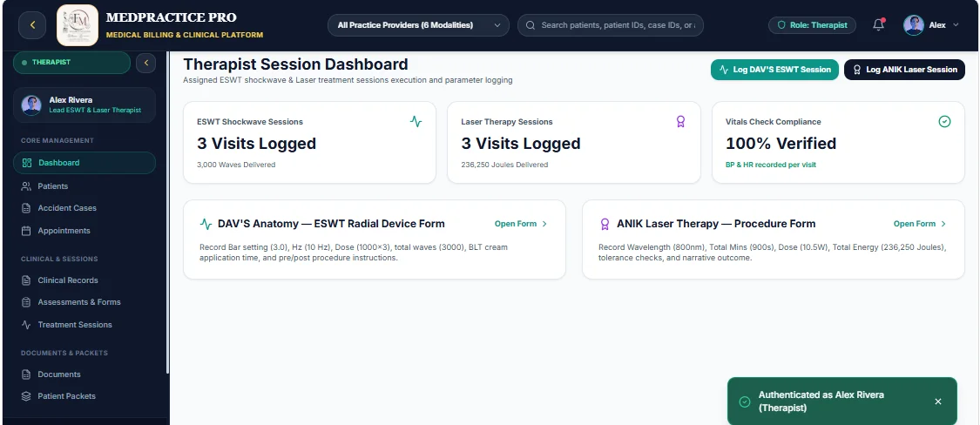Click the Patients people icon
Screen dimensions: 980x425
pyautogui.click(x=26, y=186)
